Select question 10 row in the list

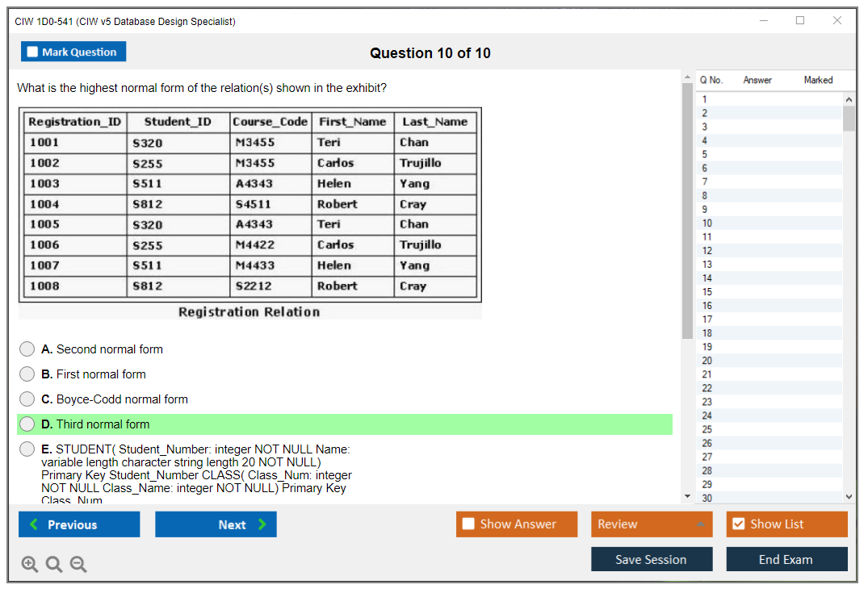tap(767, 223)
